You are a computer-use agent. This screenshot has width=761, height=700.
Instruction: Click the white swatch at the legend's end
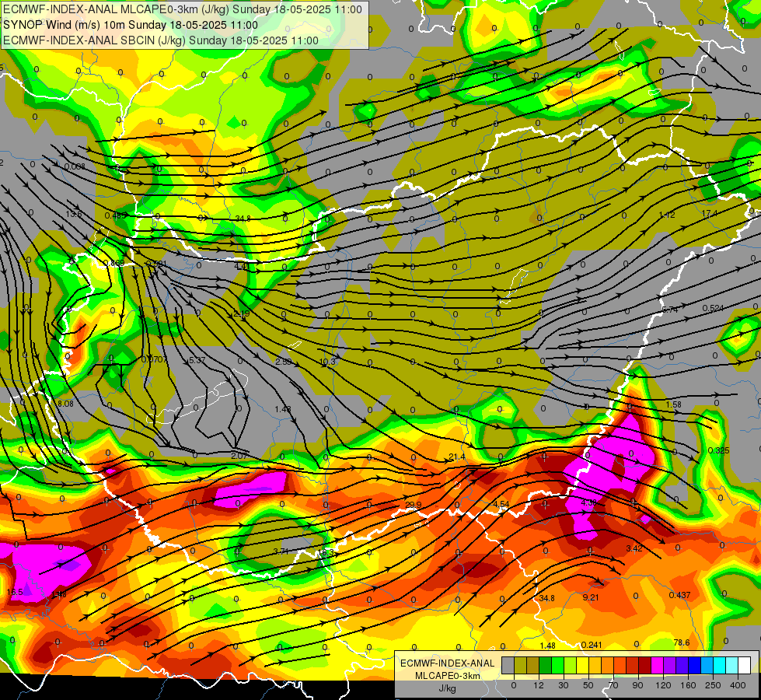(x=745, y=665)
